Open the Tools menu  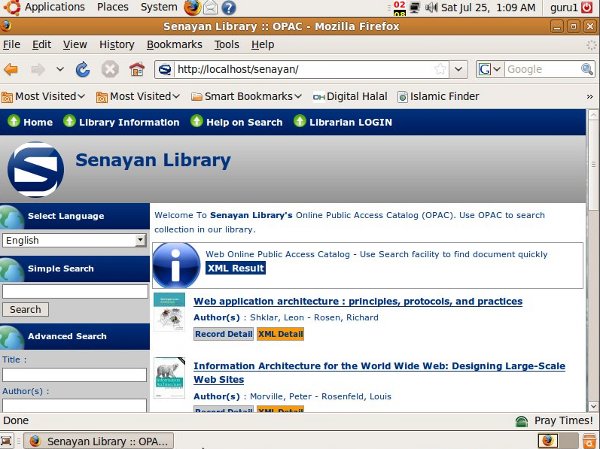[227, 45]
